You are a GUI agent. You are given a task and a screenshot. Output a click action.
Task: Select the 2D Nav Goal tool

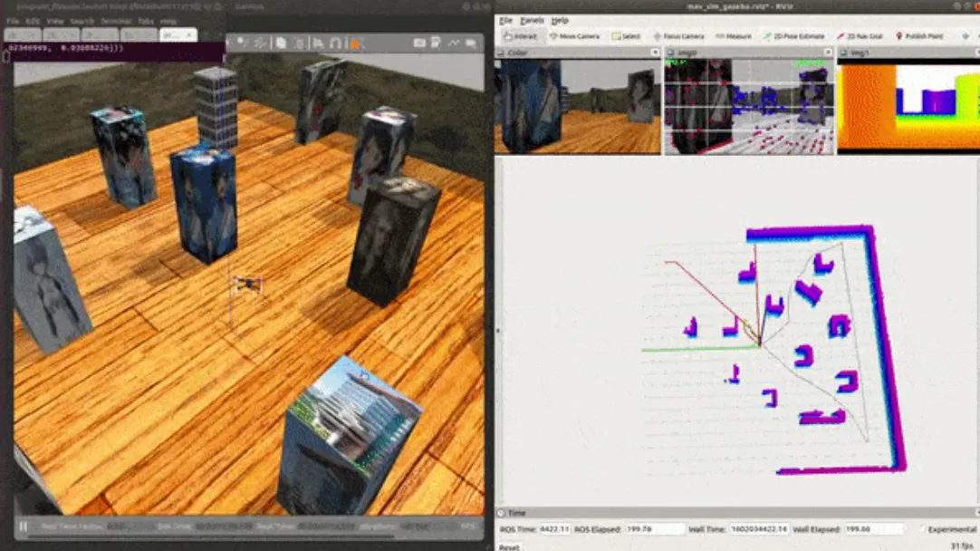click(x=860, y=36)
